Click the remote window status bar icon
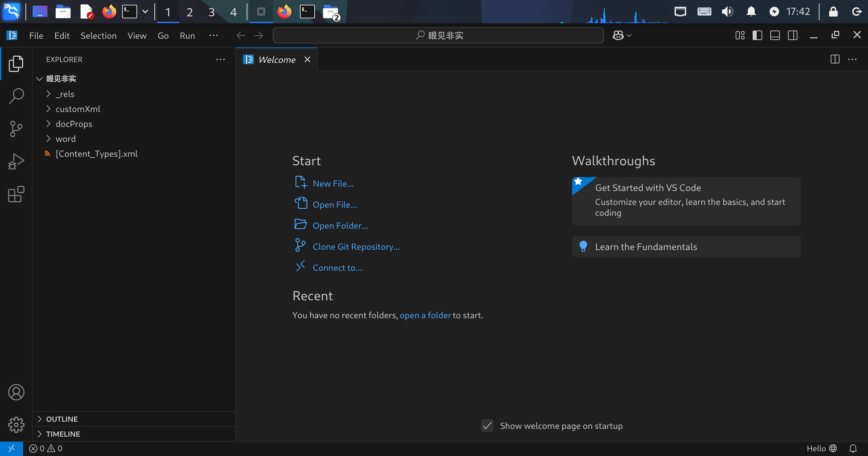The height and width of the screenshot is (456, 868). (x=11, y=449)
